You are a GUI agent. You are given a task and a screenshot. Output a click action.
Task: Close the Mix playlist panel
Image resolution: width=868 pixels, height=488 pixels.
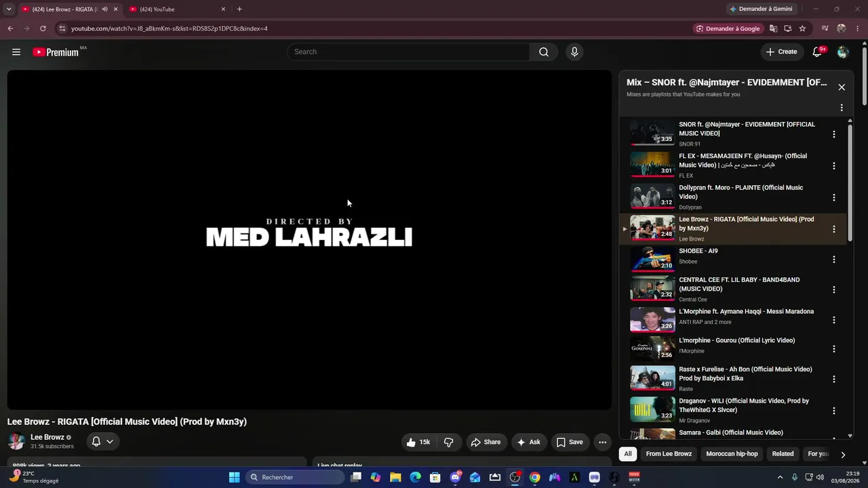(x=842, y=87)
